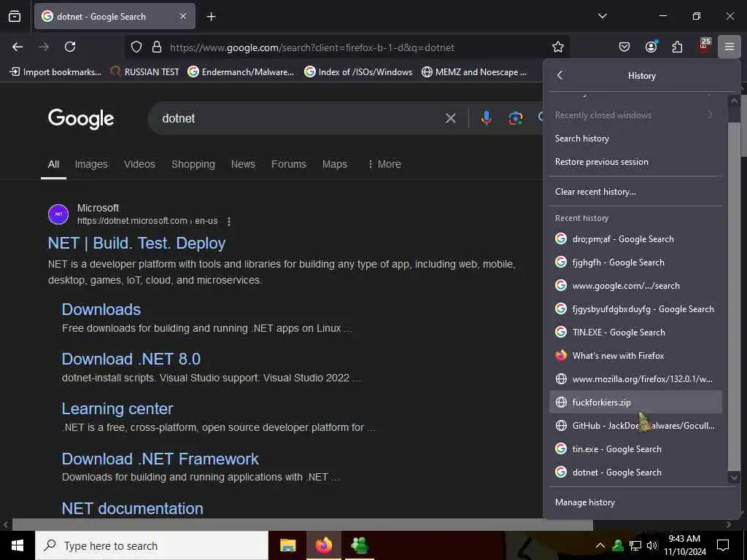Click the page horizontal scrollbar
This screenshot has height=560, width=747.
click(x=303, y=525)
